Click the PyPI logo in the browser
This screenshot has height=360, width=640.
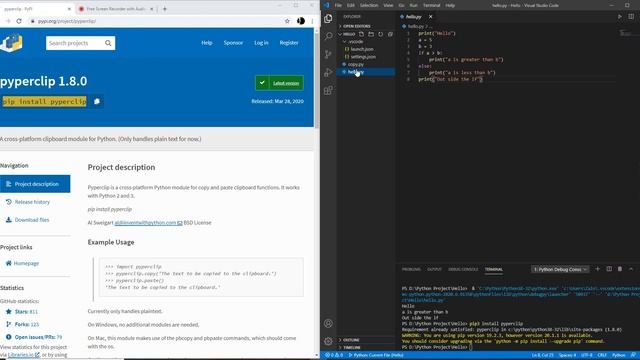11,43
